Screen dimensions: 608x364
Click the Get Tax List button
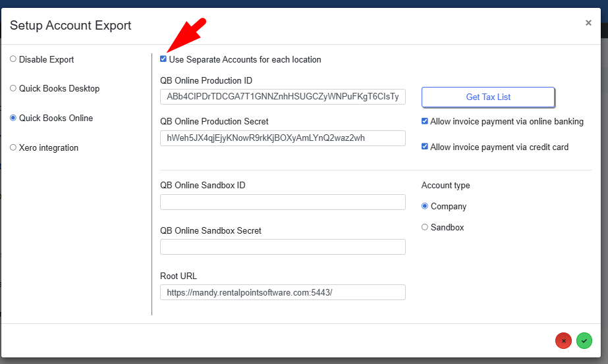click(488, 97)
